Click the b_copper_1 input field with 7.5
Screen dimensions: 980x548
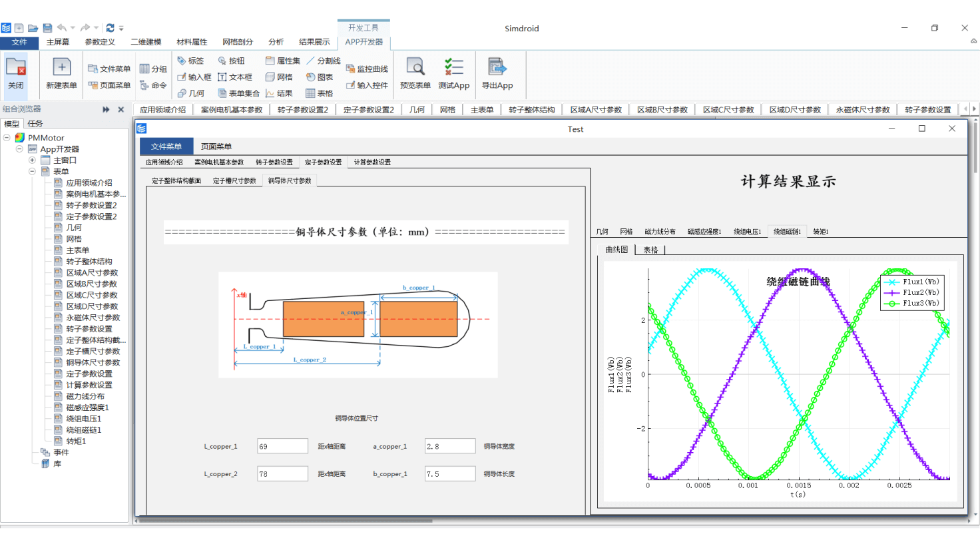point(450,473)
